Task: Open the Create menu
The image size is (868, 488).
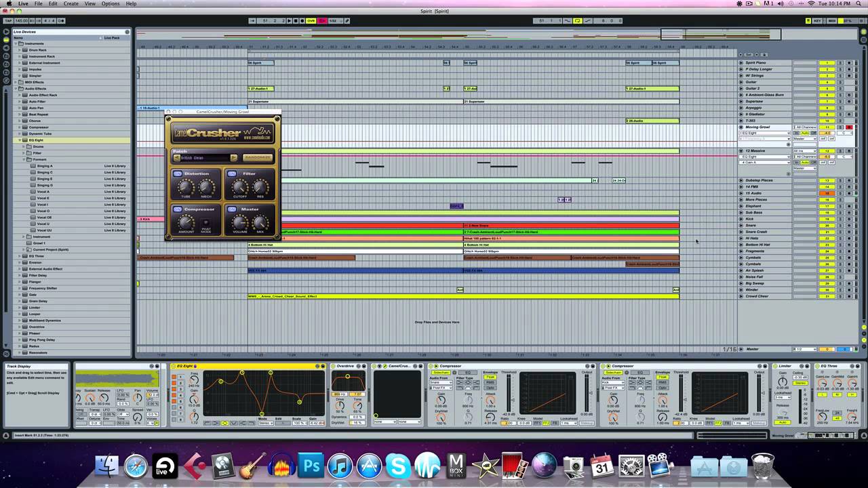Action: [71, 3]
